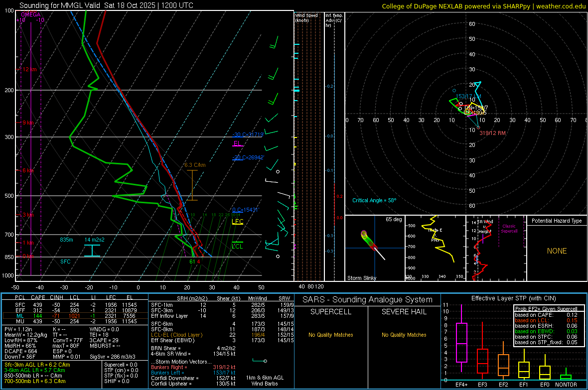The image size is (588, 390).
Task: Select the green "LCL" marker on skew-T
Action: 237,247
